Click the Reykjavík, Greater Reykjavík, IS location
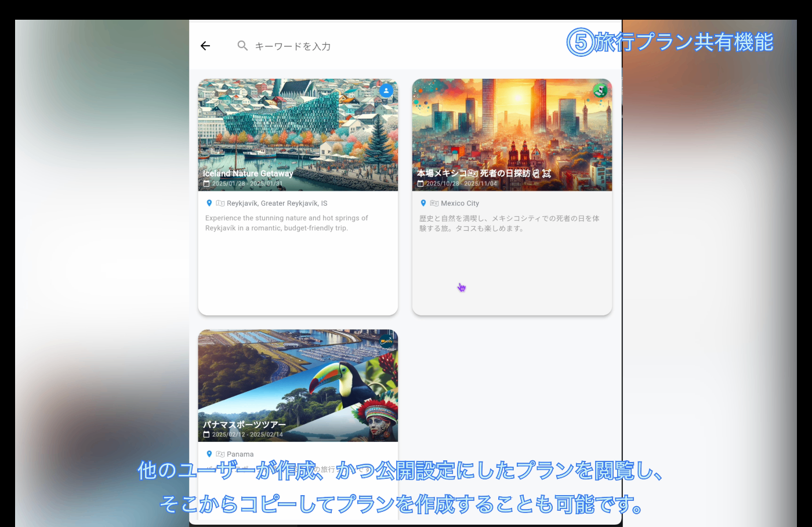The height and width of the screenshot is (527, 812). [277, 203]
